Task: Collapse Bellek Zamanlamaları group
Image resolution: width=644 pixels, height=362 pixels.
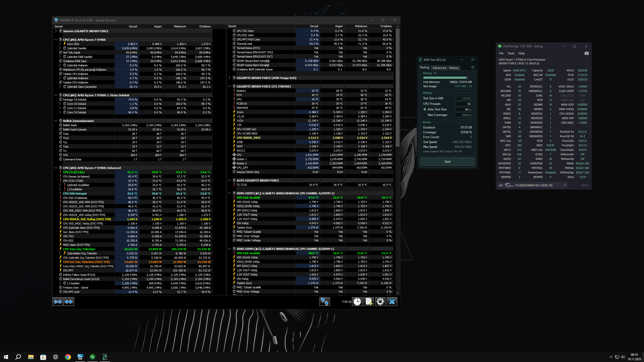Action: [x=56, y=121]
